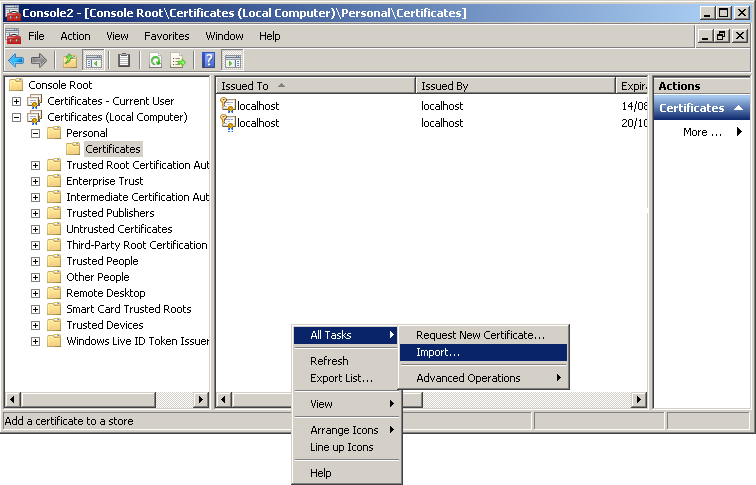This screenshot has height=485, width=756.
Task: Select Request New Certificate... menu entry
Action: click(x=480, y=335)
